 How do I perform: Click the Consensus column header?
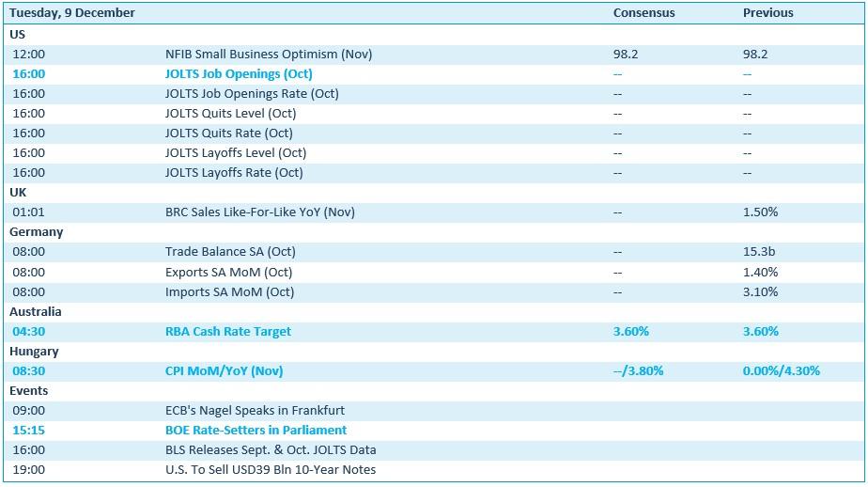coord(643,13)
